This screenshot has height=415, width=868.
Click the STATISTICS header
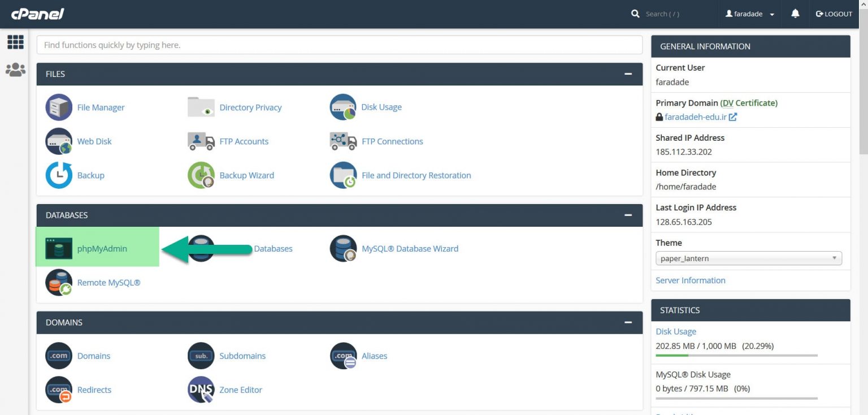(x=750, y=310)
